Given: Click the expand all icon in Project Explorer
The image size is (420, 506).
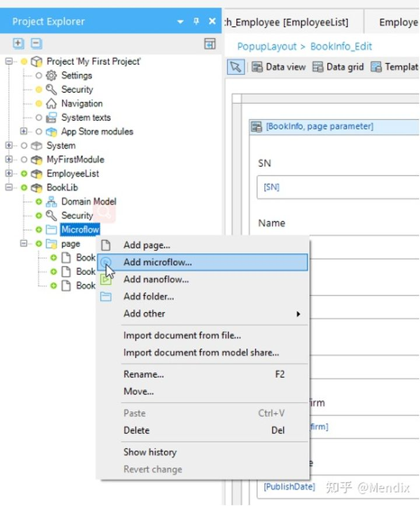Looking at the screenshot, I should (18, 43).
